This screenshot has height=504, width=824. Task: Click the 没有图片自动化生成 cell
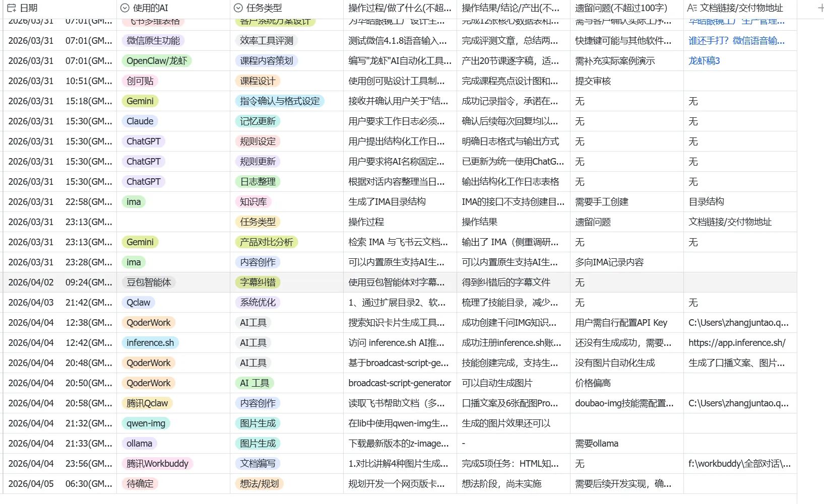[x=627, y=363]
